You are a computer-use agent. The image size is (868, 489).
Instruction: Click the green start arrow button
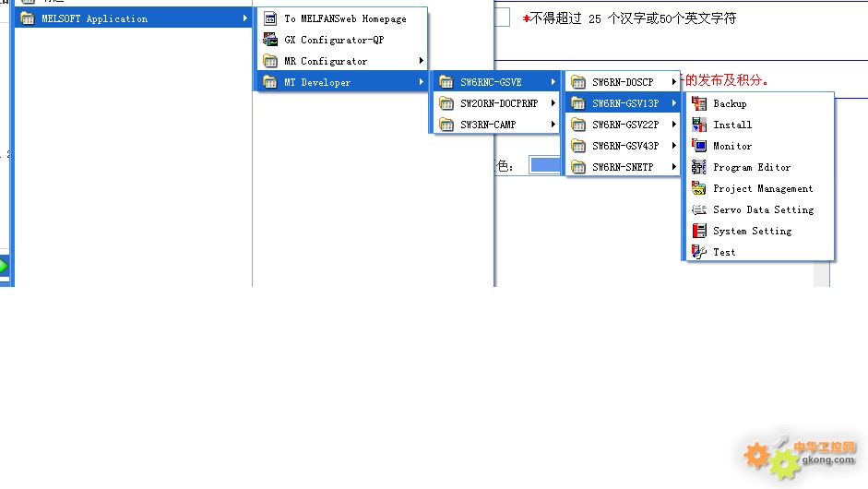tap(4, 267)
